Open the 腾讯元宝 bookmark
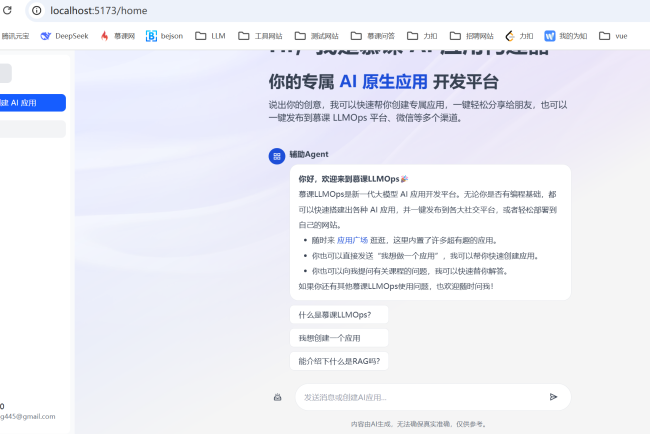650x434 pixels. pos(15,36)
